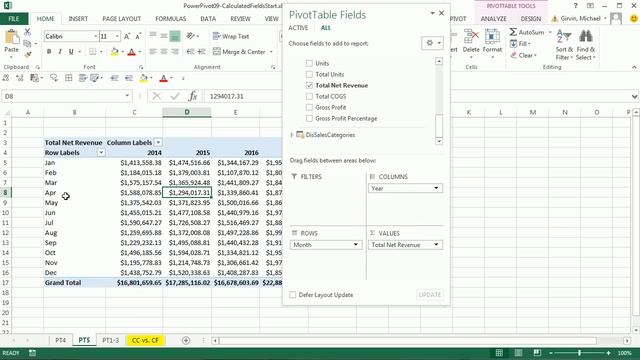Enable Defer Layout Update checkbox
Viewport: 640px width, 360px height.
click(x=293, y=295)
